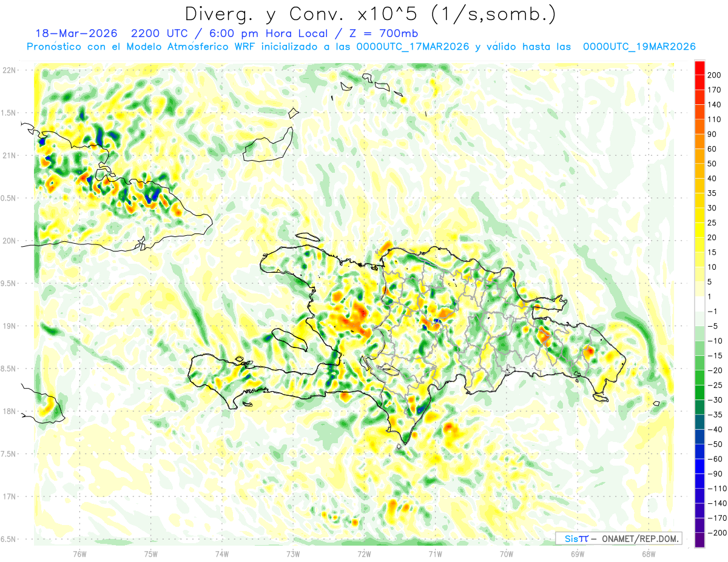Click the 21N latitude axis label

pyautogui.click(x=10, y=155)
